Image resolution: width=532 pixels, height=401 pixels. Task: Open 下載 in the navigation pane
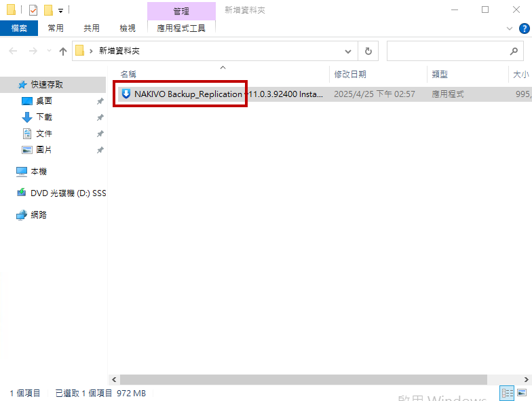coord(44,117)
